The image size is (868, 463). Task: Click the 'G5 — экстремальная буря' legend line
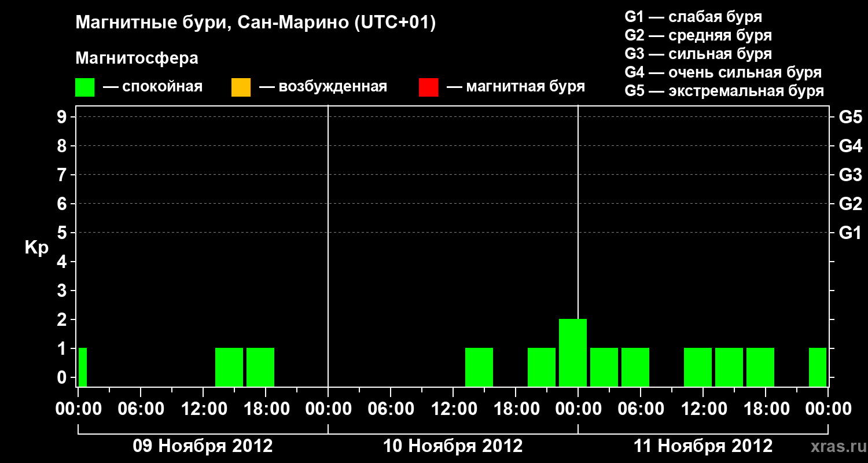[724, 91]
